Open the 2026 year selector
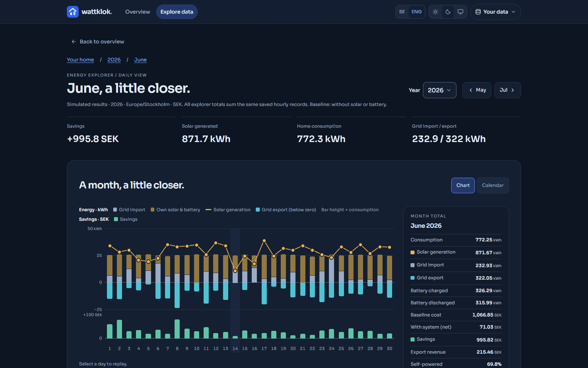 click(x=440, y=90)
